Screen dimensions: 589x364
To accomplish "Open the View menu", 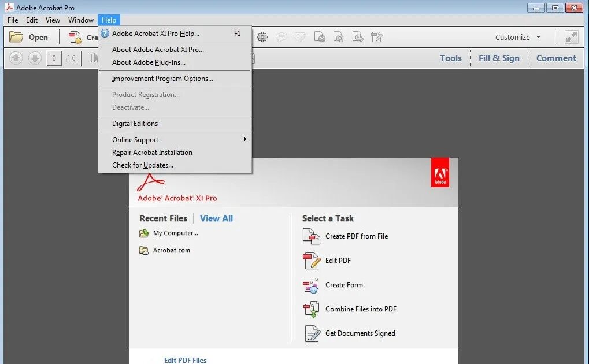I will coord(53,20).
